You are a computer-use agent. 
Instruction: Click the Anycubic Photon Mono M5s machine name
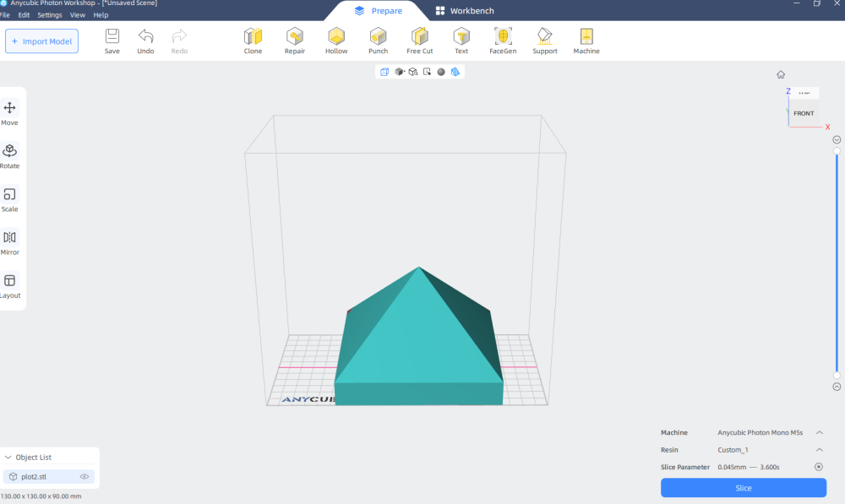pos(760,432)
